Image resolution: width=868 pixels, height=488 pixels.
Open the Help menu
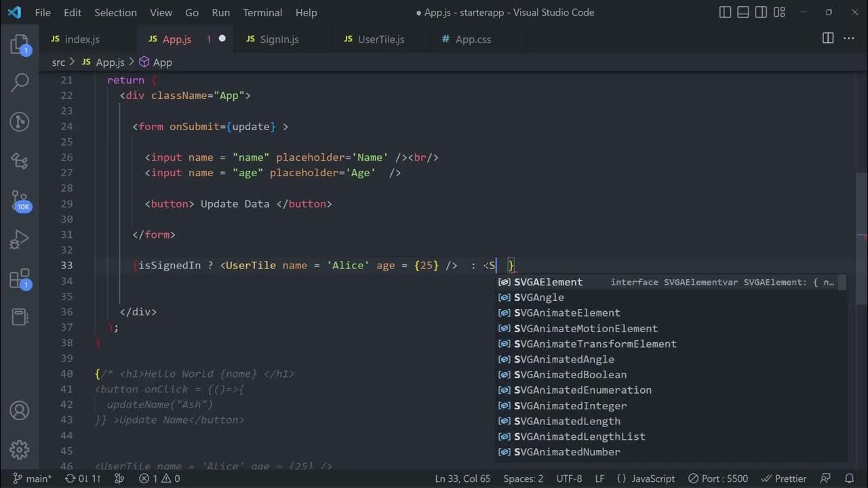[x=306, y=12]
